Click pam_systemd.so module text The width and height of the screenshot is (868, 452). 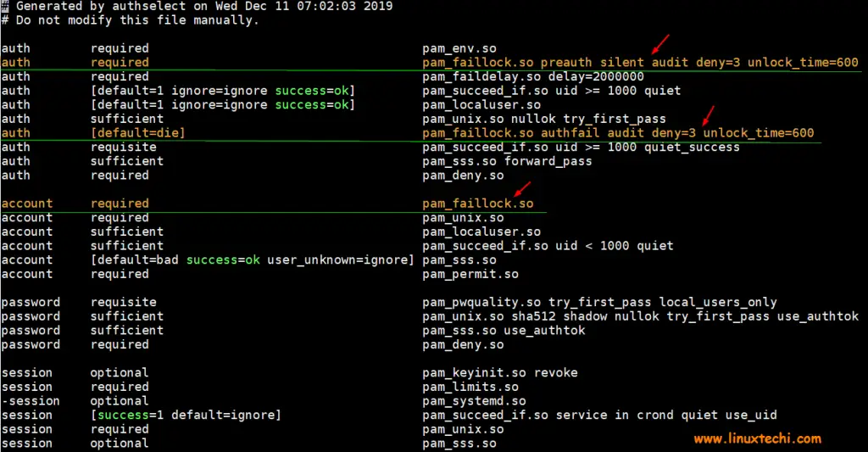[474, 402]
